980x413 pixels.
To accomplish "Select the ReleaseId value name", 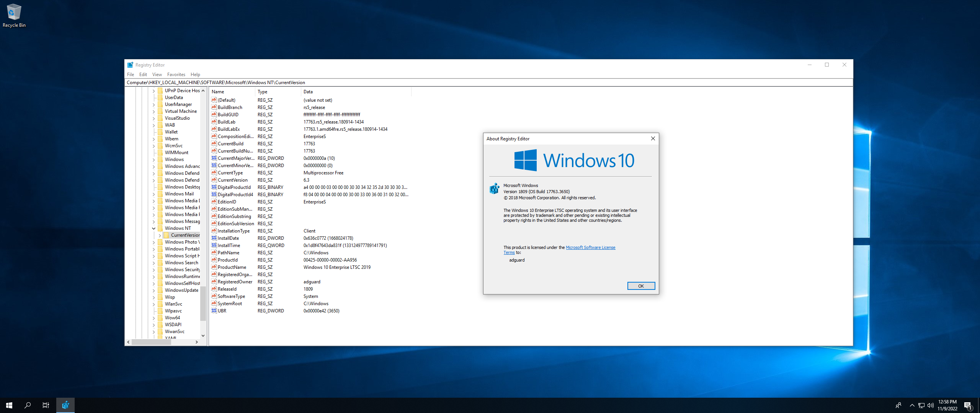I will click(227, 289).
